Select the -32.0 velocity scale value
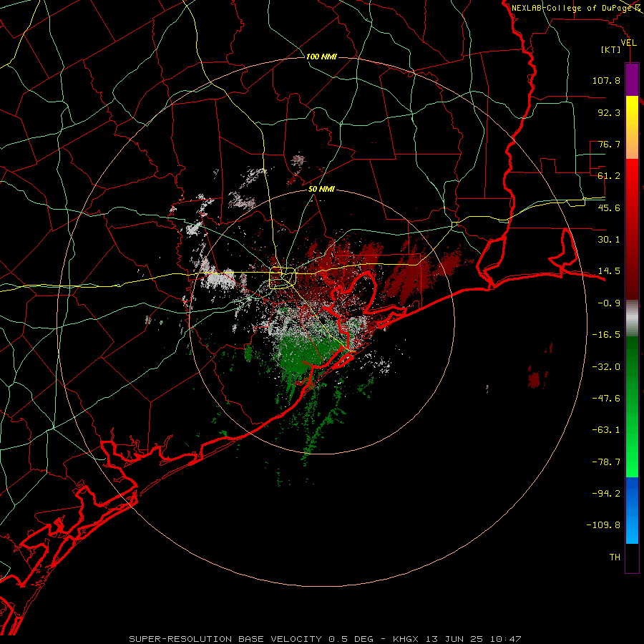644x644 pixels. click(606, 367)
